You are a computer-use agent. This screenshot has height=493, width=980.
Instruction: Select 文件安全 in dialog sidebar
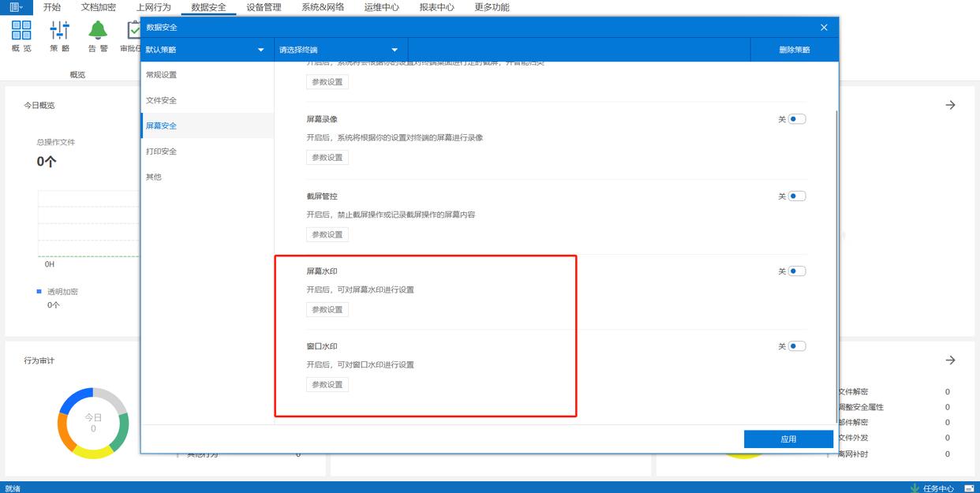click(208, 100)
